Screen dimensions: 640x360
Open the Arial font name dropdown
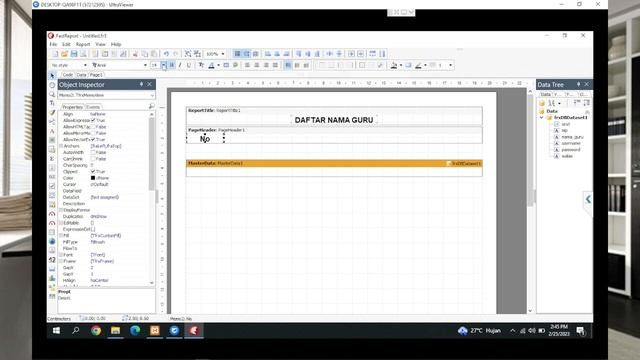pos(145,65)
